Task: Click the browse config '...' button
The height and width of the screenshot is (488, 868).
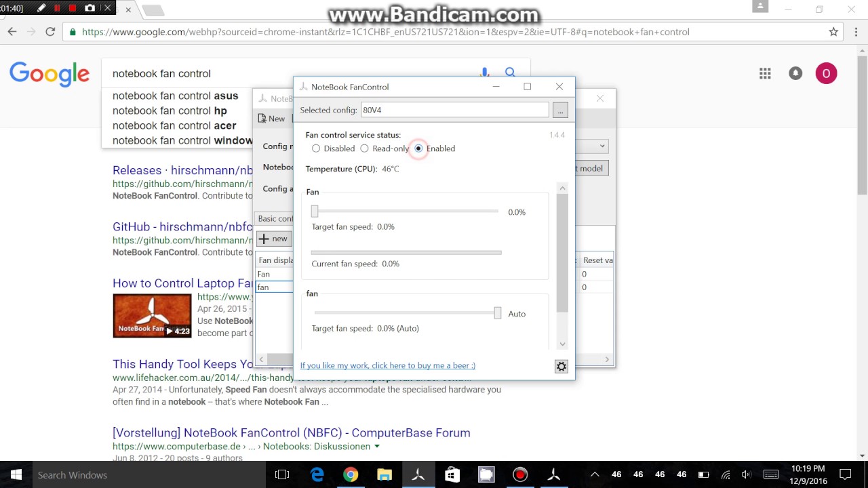Action: tap(560, 110)
